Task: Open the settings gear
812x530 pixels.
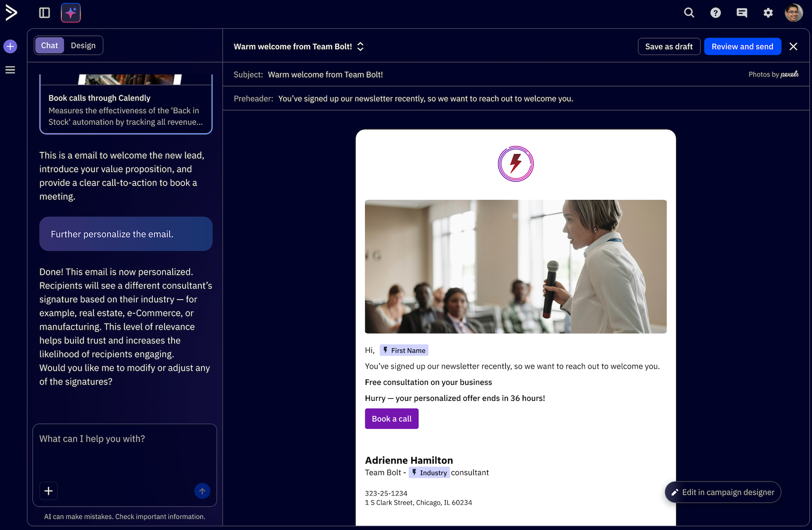Action: point(768,13)
